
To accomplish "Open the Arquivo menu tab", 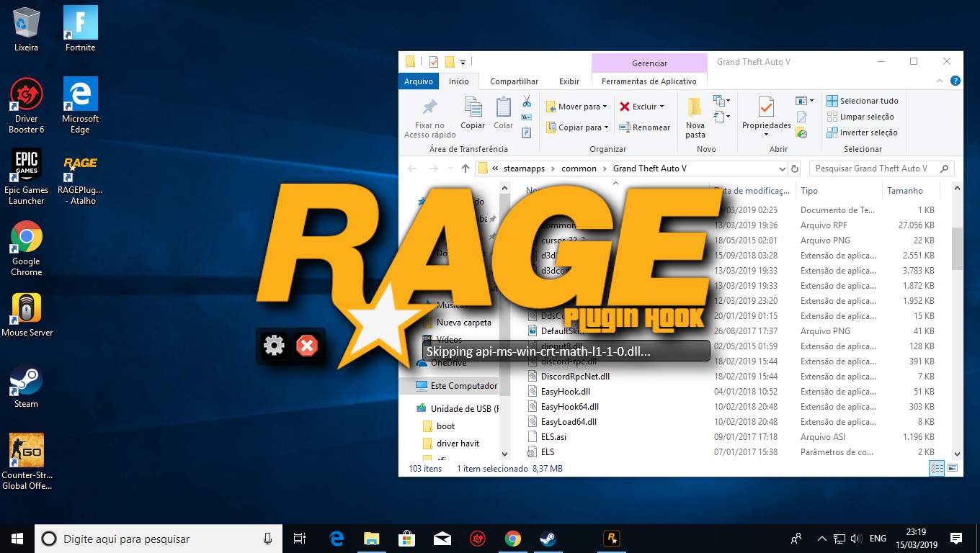I will 418,81.
